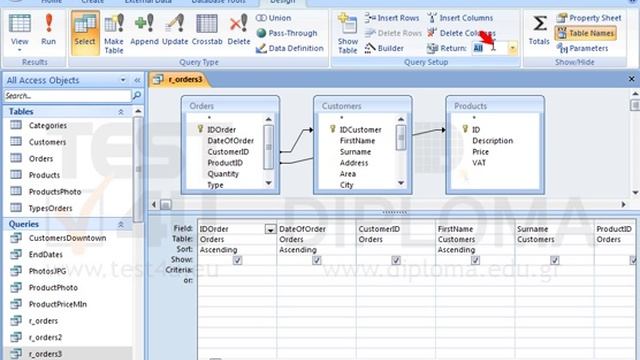Image resolution: width=640 pixels, height=360 pixels.
Task: Click the search magnifier icon
Action: (x=137, y=96)
